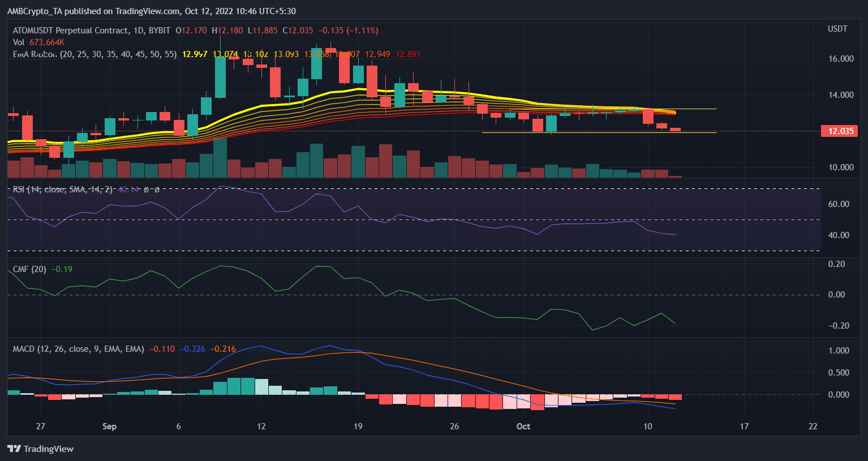Click the 16.000 level on the price axis

click(841, 59)
